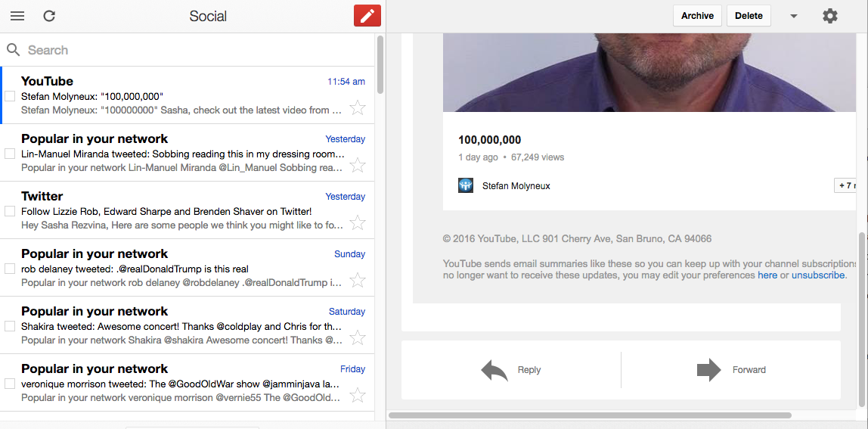The width and height of the screenshot is (868, 429).
Task: Open Stefan Molyneux channel name link
Action: coord(516,186)
